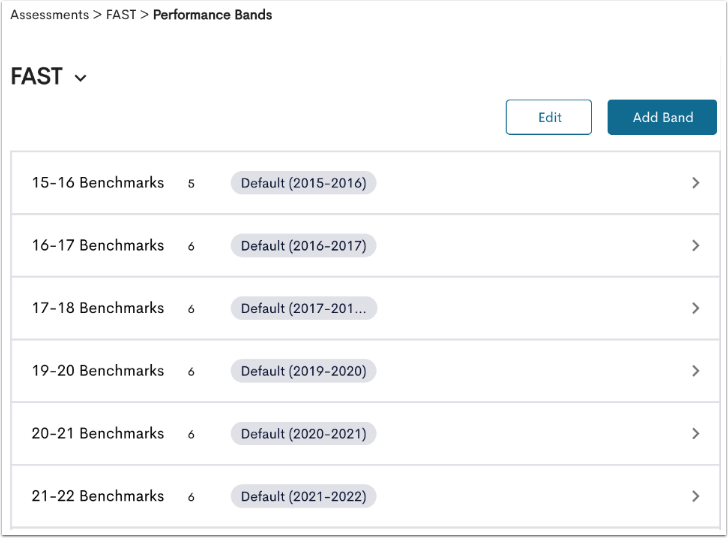Click the Default (2021-2022) tag

[x=304, y=496]
